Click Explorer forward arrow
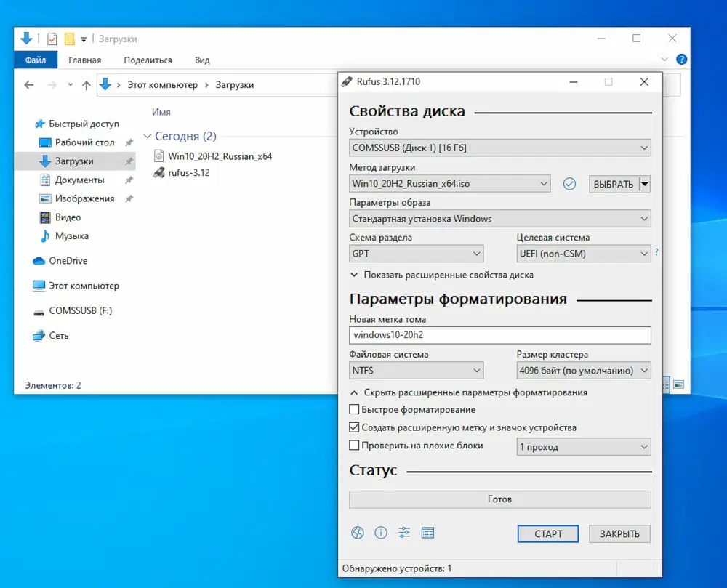The image size is (727, 588). pos(52,85)
